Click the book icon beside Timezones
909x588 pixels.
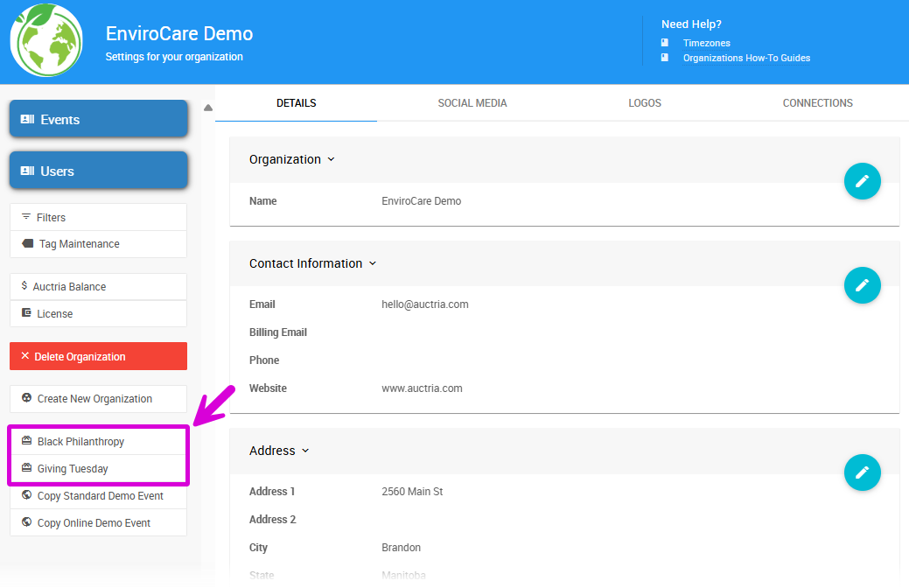pyautogui.click(x=665, y=43)
